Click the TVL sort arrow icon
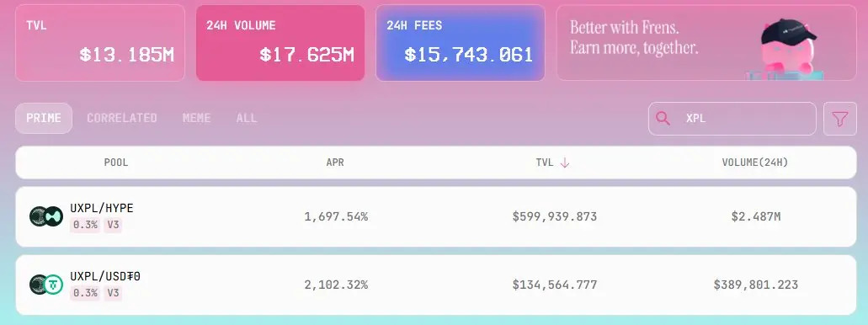Screen dimensions: 868x325 [565, 162]
